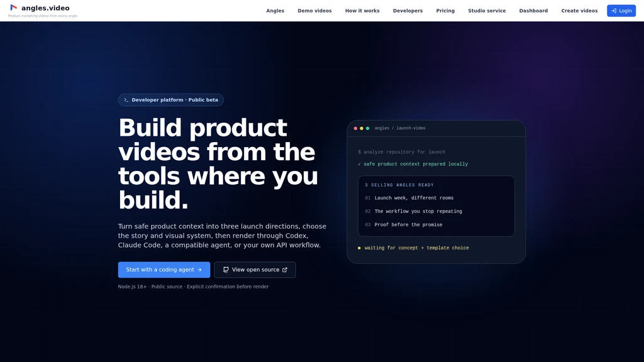Click the "3 SELLING ANGLES READY" heading
644x362 pixels.
pos(399,185)
